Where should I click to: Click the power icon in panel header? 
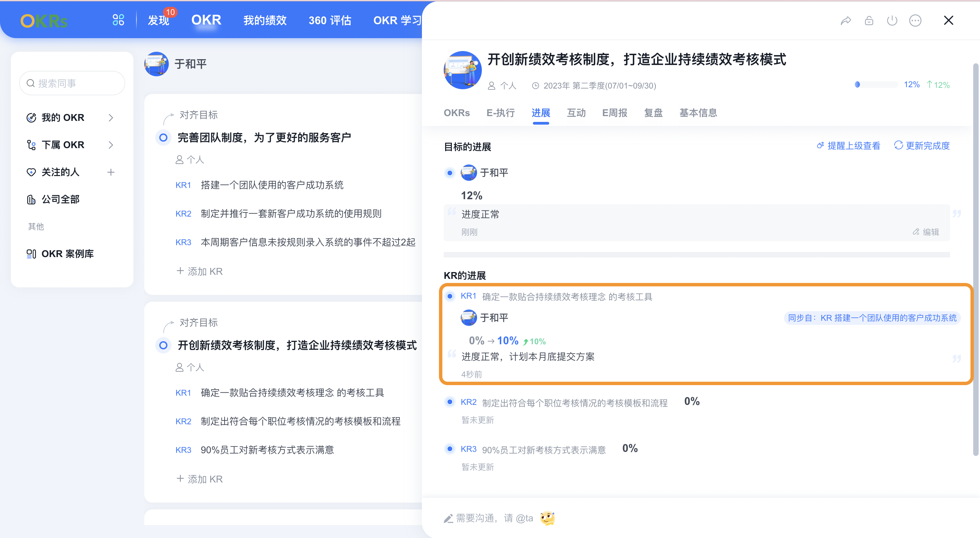click(892, 20)
